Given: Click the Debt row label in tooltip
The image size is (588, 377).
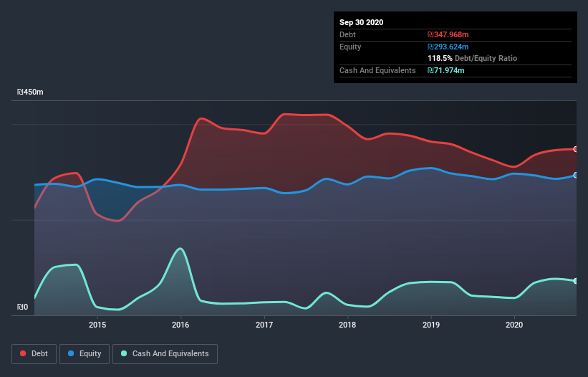Looking at the screenshot, I should point(347,35).
